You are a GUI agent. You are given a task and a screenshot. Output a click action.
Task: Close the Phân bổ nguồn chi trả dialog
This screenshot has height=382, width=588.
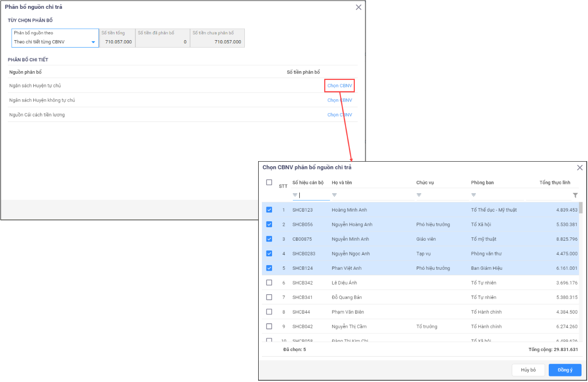358,7
